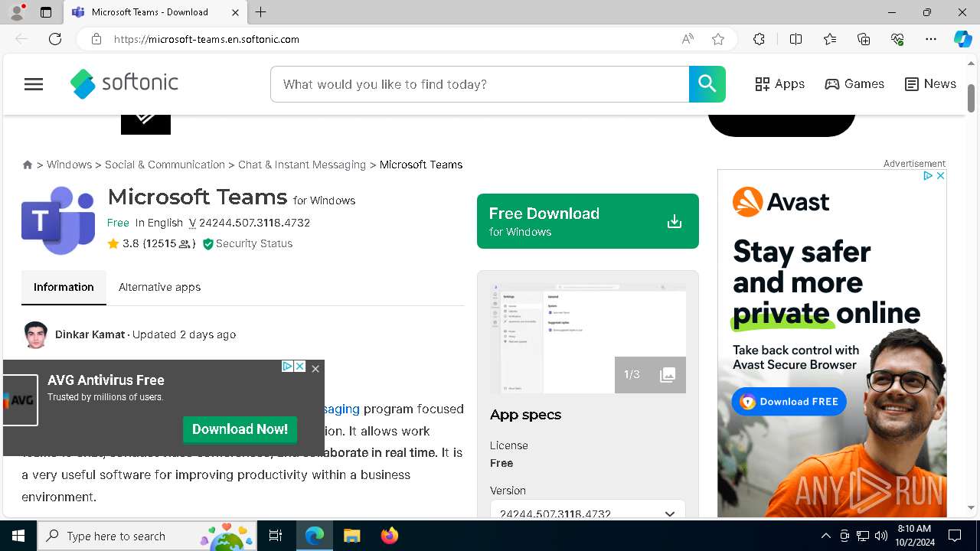Open the Windows Start menu
Viewport: 980px width, 551px height.
[x=18, y=536]
